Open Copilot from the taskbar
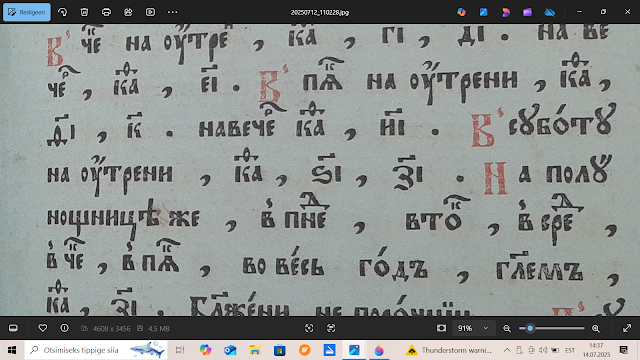 point(205,350)
